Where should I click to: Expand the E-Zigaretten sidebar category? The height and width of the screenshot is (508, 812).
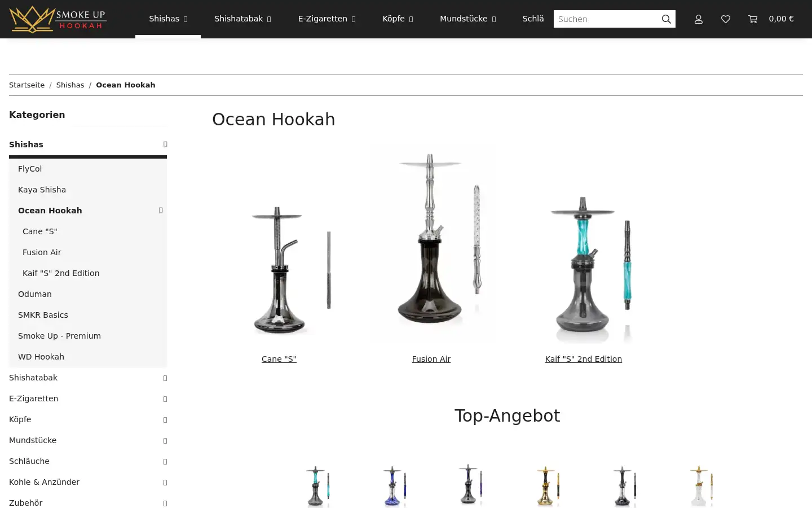click(x=165, y=399)
